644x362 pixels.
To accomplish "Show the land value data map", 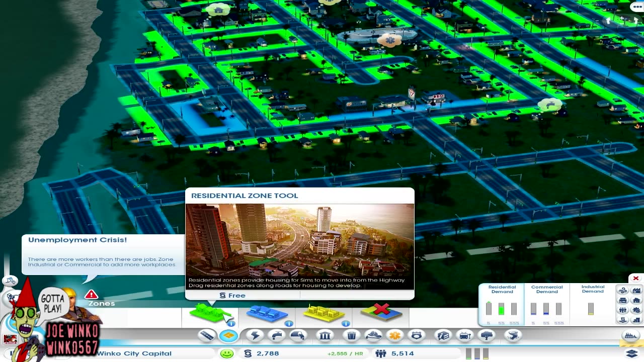I will [623, 319].
